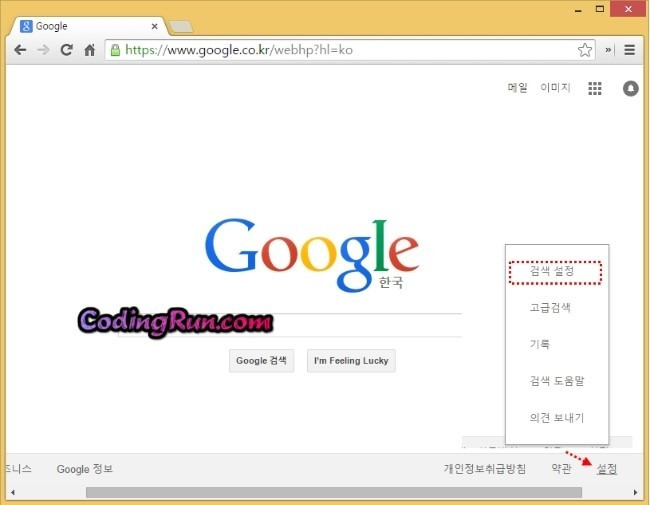Open the Google 정보 footer link

(x=85, y=469)
